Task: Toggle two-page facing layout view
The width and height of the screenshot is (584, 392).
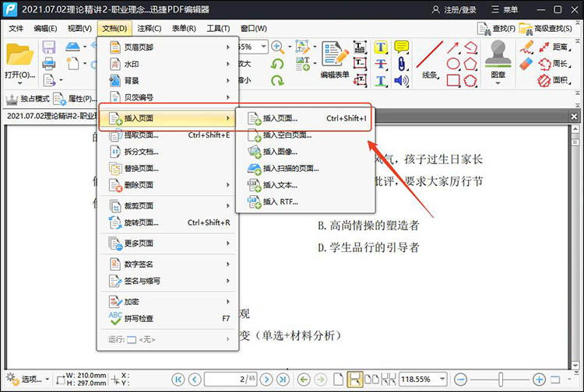Action: point(371,380)
